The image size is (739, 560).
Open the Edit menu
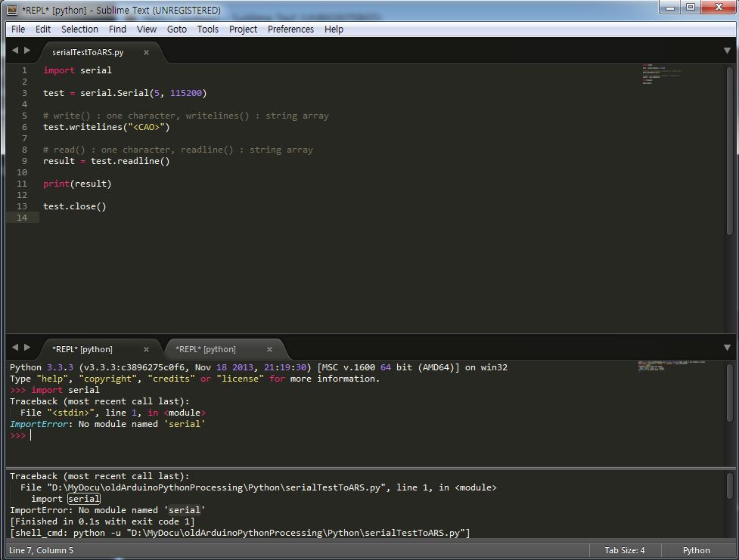click(43, 29)
